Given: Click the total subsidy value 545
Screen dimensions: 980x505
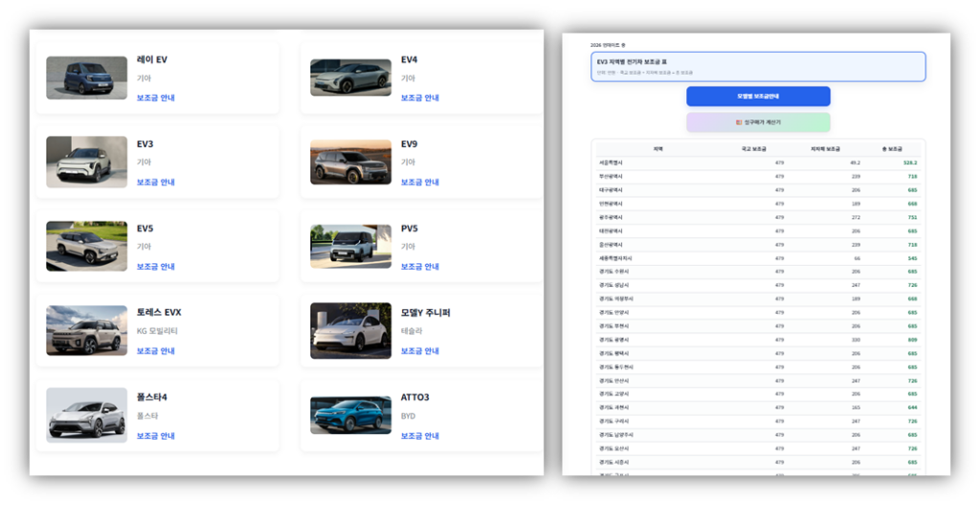Looking at the screenshot, I should (x=912, y=259).
